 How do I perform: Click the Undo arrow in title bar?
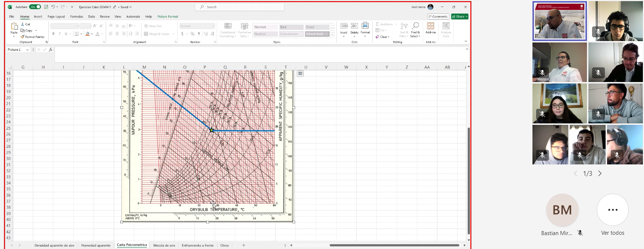coord(53,7)
